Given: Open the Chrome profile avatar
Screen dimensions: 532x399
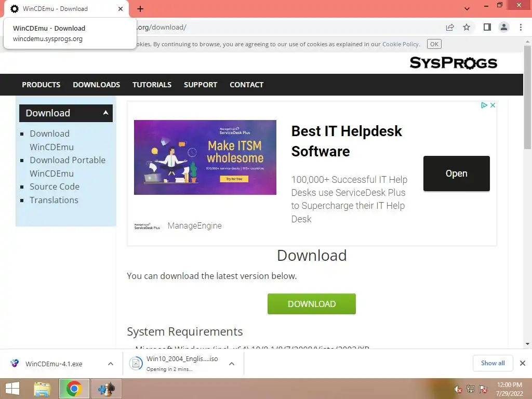Looking at the screenshot, I should [x=504, y=27].
